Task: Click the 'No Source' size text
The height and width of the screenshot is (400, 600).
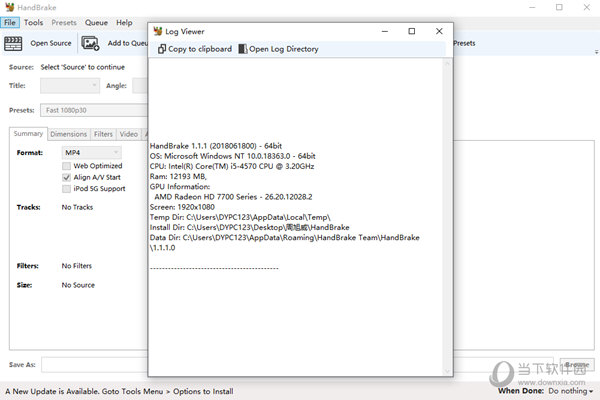Action: click(78, 285)
